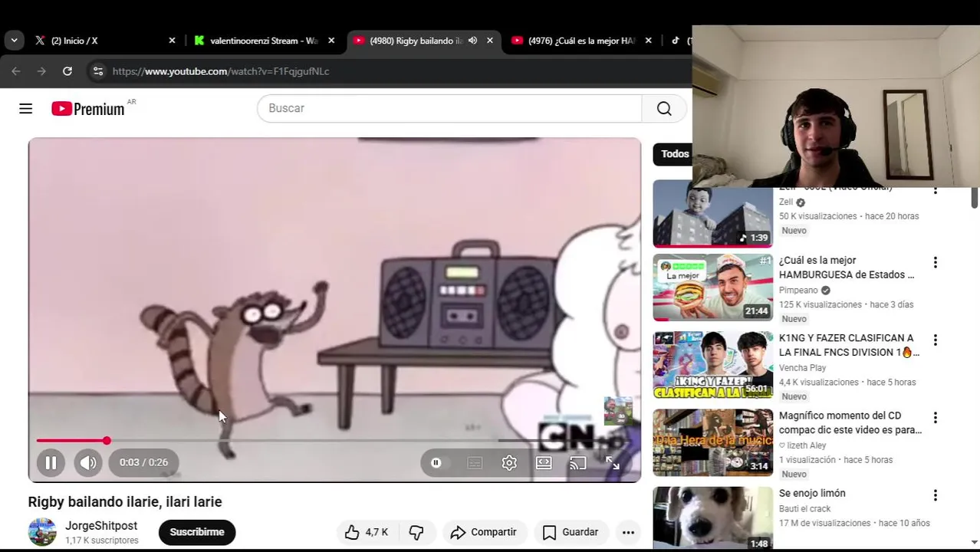Visit Pimpeano channel link
Viewport: 980px width, 552px height.
pyautogui.click(x=798, y=291)
